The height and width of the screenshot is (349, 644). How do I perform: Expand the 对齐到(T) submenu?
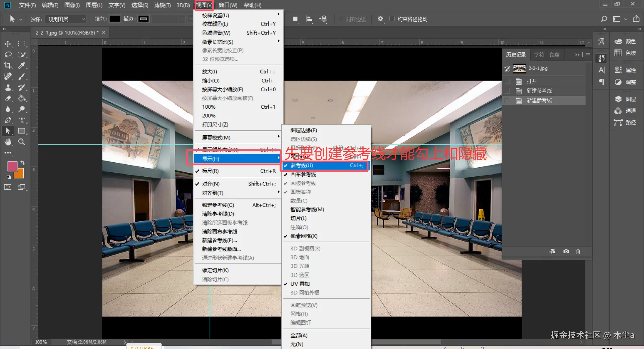point(237,193)
